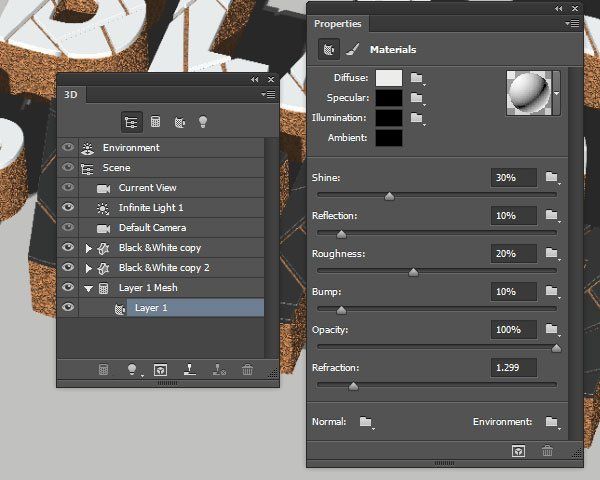Open Specular color swatch
This screenshot has width=600, height=480.
click(x=389, y=98)
